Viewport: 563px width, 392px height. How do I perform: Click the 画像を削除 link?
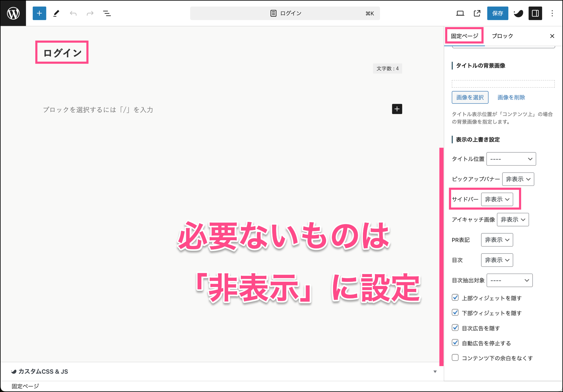[x=511, y=98]
